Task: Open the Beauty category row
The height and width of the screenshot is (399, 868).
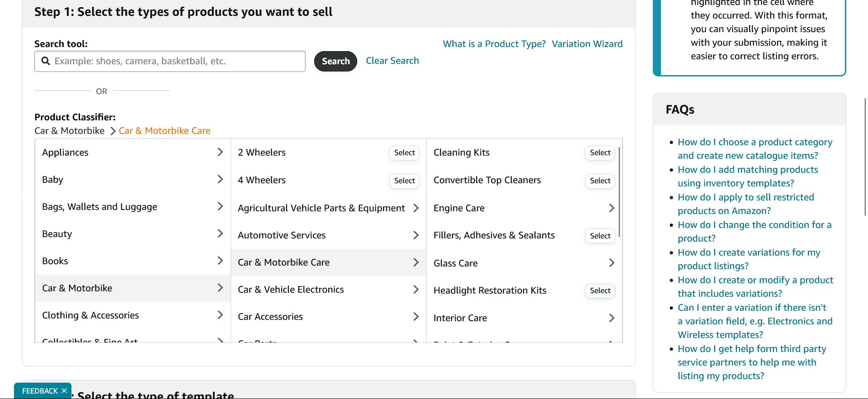Action: click(133, 234)
